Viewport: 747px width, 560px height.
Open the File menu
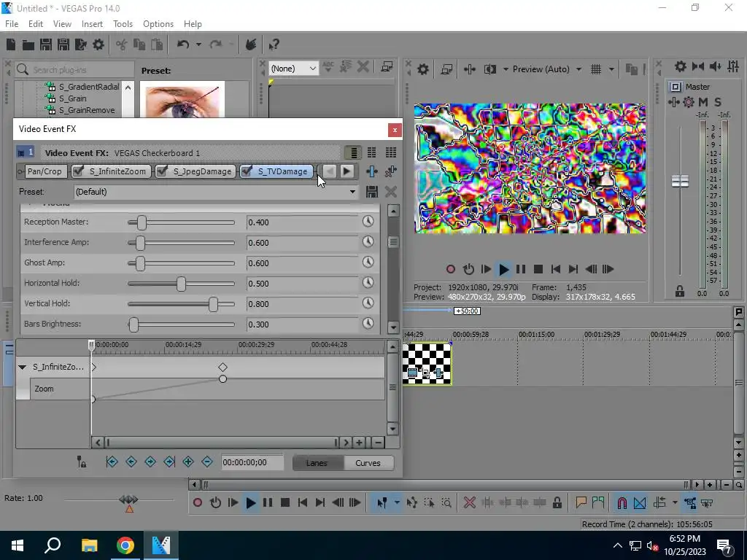(x=12, y=24)
